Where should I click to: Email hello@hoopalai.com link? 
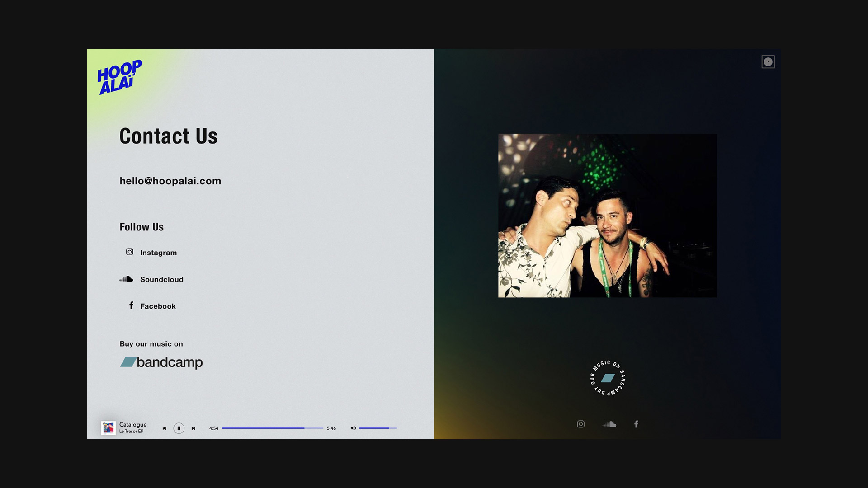tap(170, 181)
